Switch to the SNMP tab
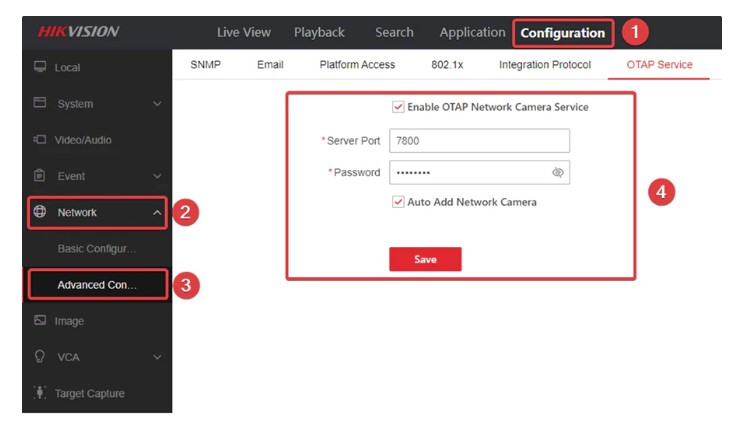This screenshot has width=755, height=430. [206, 65]
